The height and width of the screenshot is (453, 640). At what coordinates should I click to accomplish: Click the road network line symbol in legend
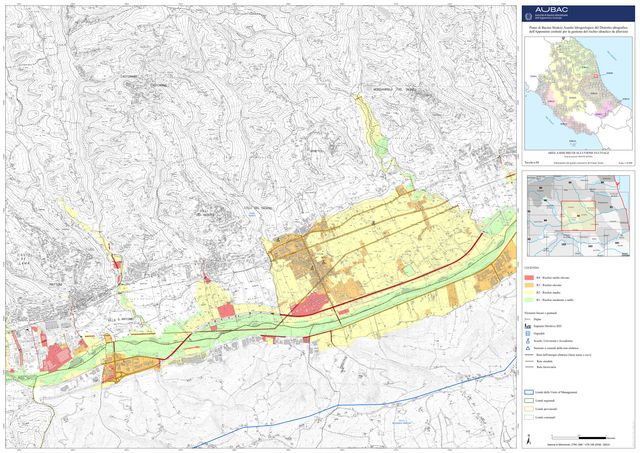529,361
